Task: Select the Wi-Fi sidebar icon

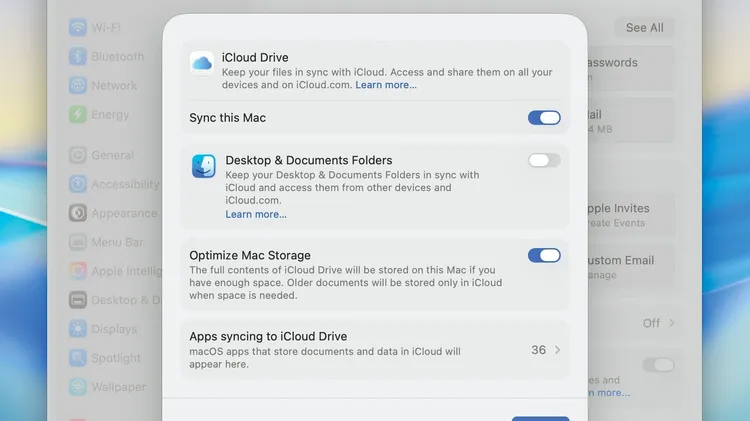Action: (78, 28)
